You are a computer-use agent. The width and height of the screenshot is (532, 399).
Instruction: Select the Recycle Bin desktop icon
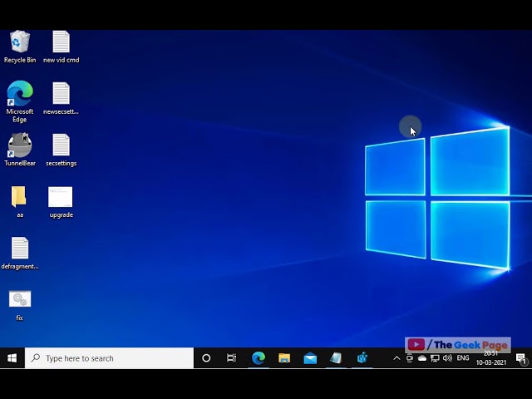[20, 47]
